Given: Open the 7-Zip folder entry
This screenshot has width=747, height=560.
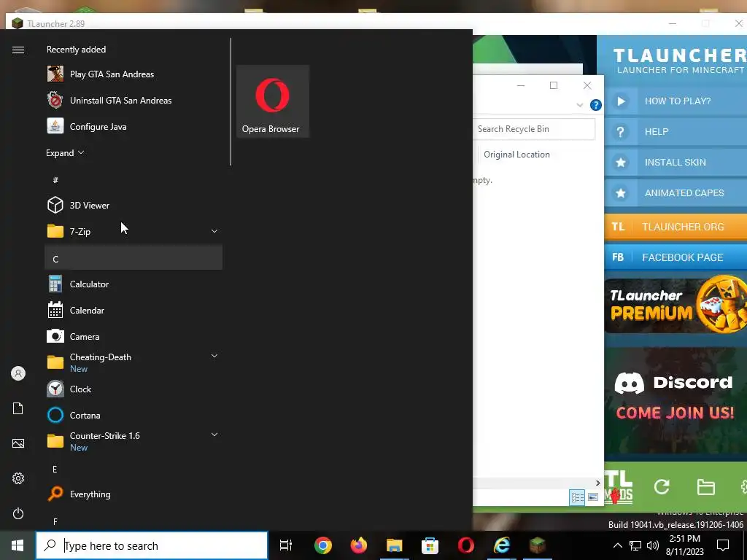Looking at the screenshot, I should pyautogui.click(x=133, y=231).
